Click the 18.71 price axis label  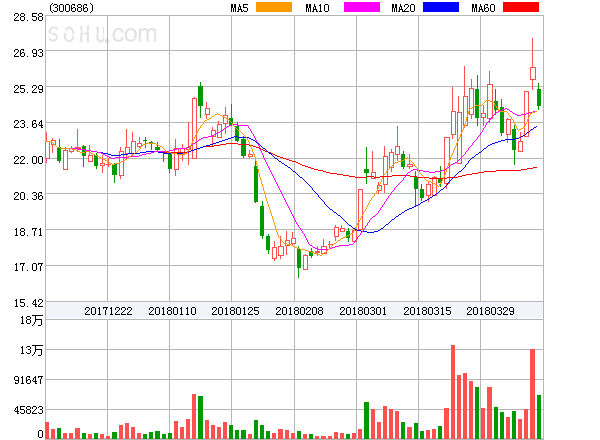(x=29, y=232)
